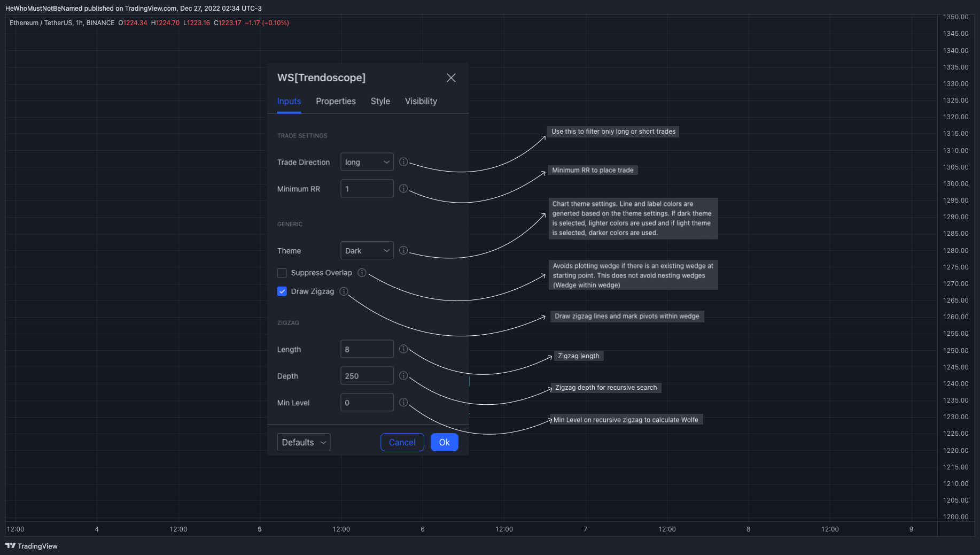The image size is (980, 555).
Task: Click the WS[Trendoscope] dialog title
Action: 322,78
